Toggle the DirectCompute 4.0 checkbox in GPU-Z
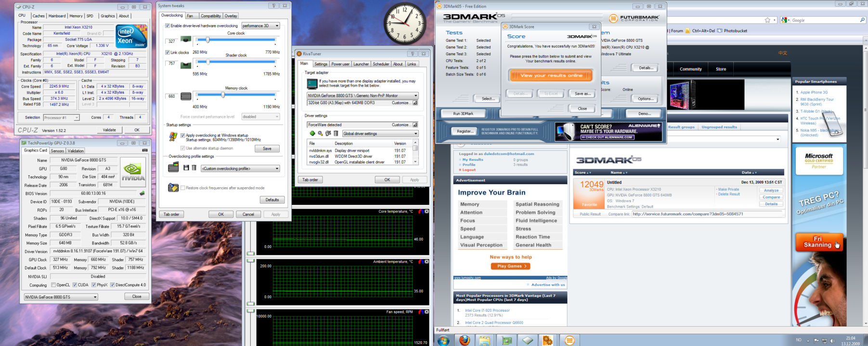868x346 pixels. tap(113, 285)
